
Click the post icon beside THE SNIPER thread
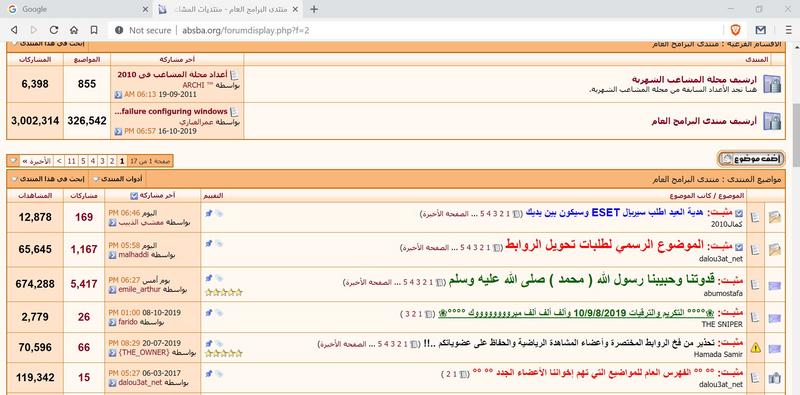[756, 317]
